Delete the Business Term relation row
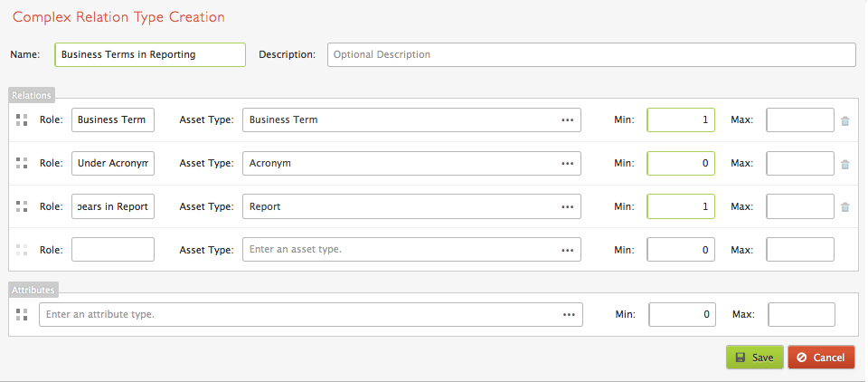The width and height of the screenshot is (868, 382). (844, 120)
